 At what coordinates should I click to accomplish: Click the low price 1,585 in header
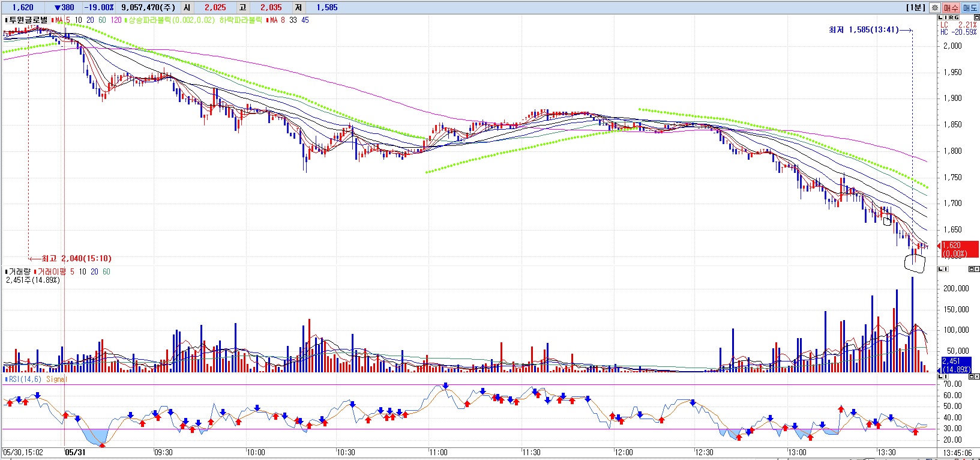[327, 8]
